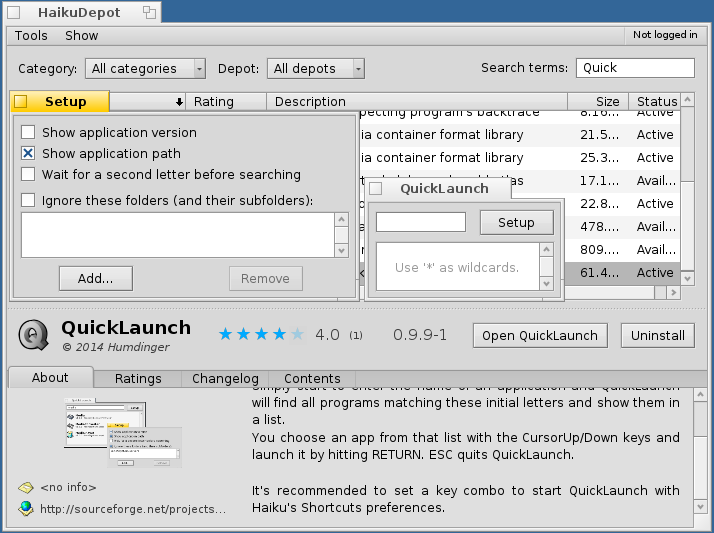Click the Not logged in menu
Screen dimensions: 714x533
click(665, 35)
